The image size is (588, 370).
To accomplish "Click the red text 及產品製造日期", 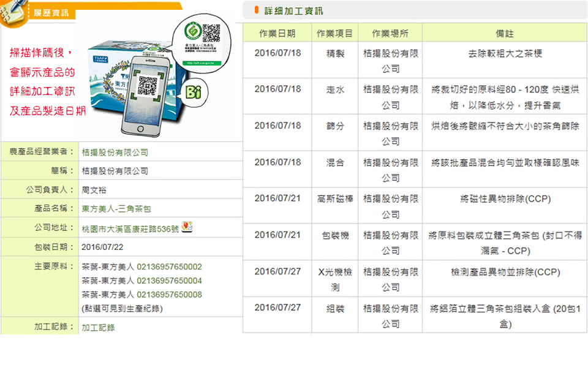I will pos(48,111).
